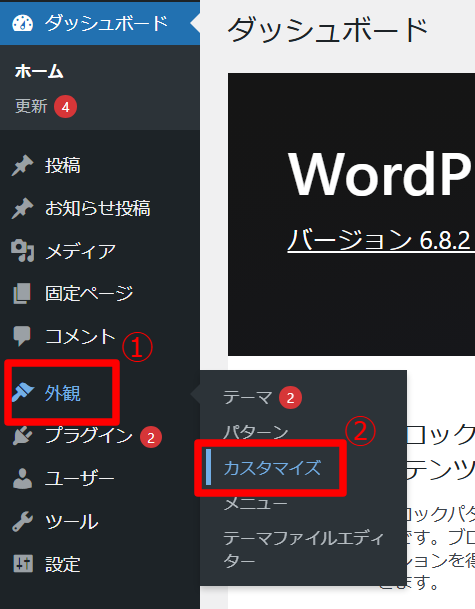Click the user silhouette icon
Screen dimensions: 475x609
(23, 478)
